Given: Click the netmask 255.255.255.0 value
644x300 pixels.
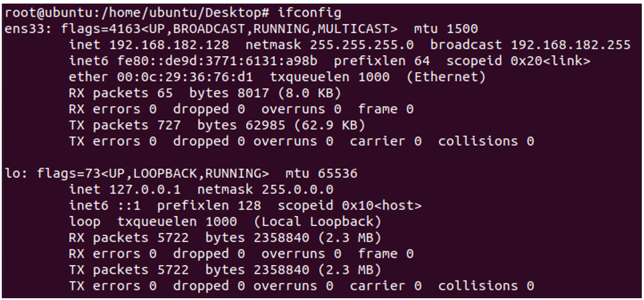Looking at the screenshot, I should pyautogui.click(x=362, y=45).
